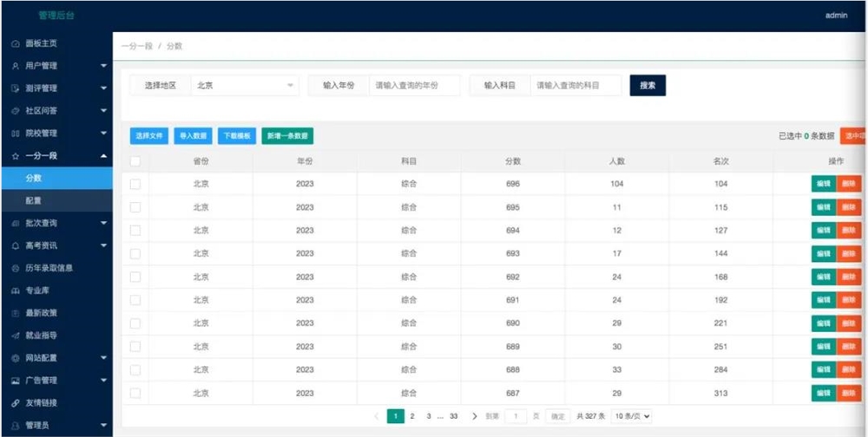Viewport: 868px width, 437px height.
Task: Click the 下载模板 button
Action: 237,136
